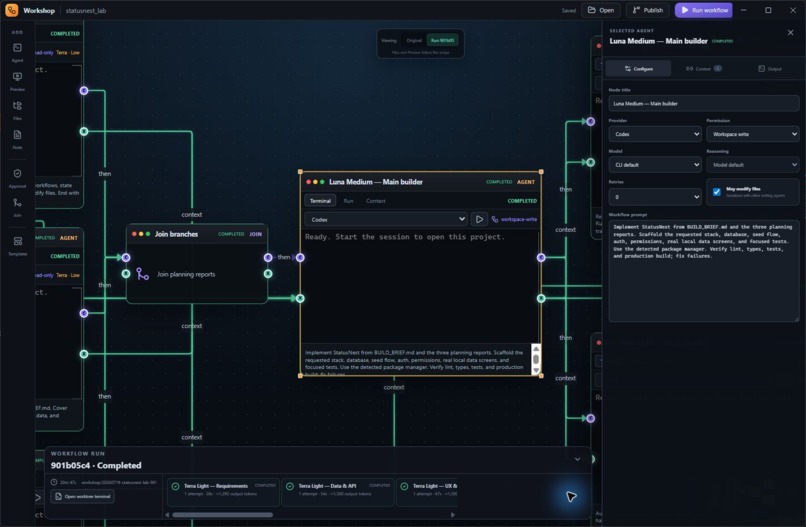Click the prompt scroll-up arrow in the node

536,349
